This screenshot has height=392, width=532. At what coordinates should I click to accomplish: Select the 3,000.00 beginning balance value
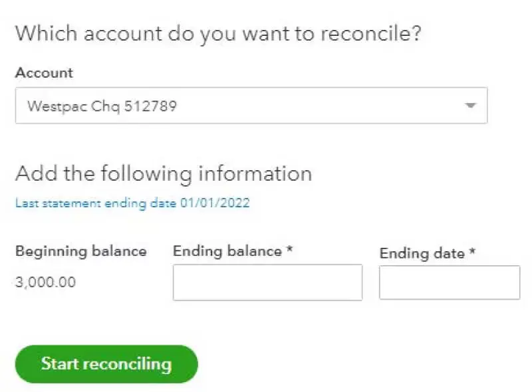click(45, 282)
